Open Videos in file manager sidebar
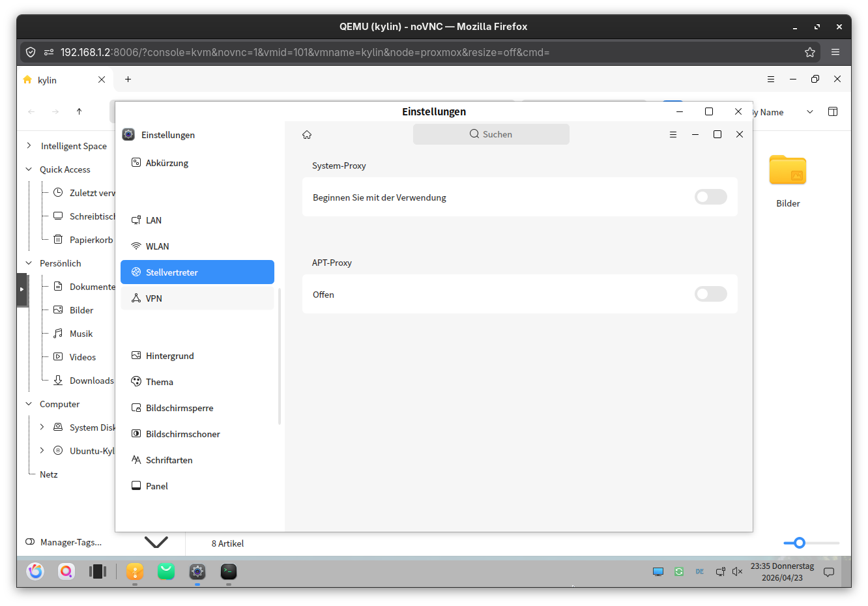 tap(74, 357)
